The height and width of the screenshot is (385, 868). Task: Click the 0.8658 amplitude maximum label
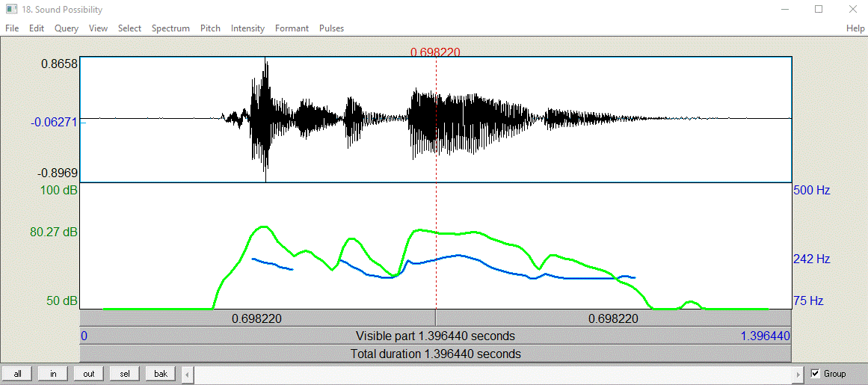(60, 64)
